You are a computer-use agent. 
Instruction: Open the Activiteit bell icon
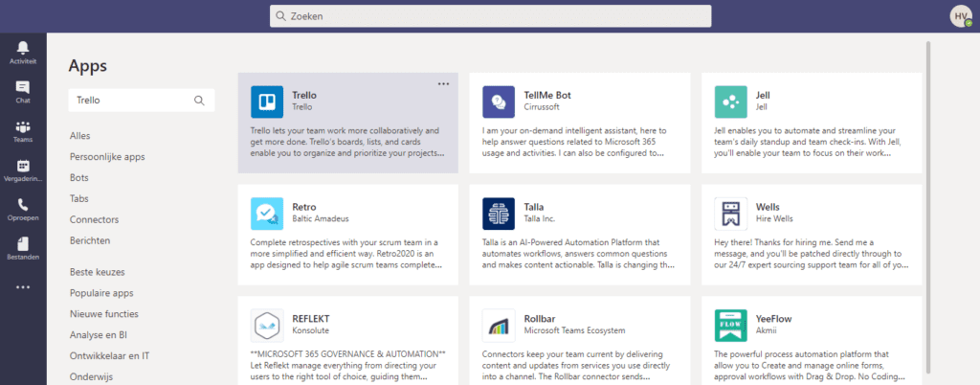pos(23,48)
